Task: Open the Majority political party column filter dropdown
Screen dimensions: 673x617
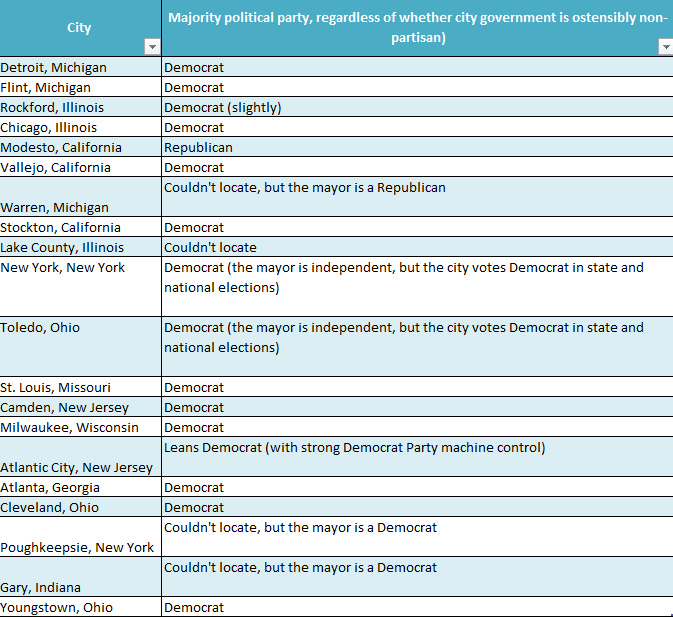Action: point(666,47)
